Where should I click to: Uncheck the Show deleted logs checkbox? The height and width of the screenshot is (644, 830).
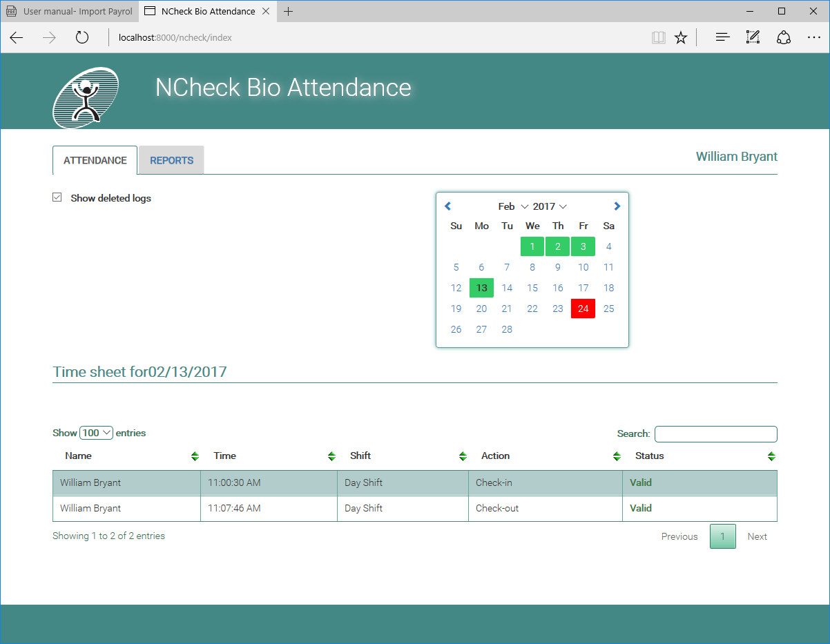click(57, 198)
